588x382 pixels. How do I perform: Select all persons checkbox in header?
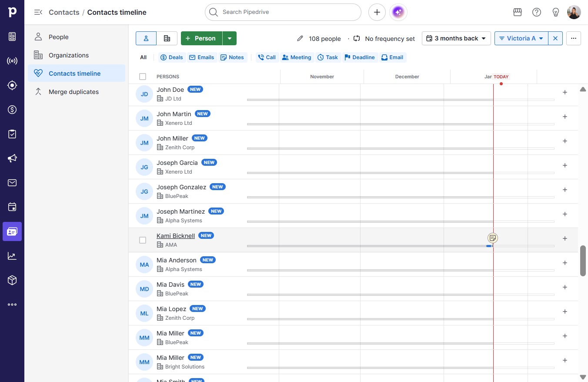143,77
